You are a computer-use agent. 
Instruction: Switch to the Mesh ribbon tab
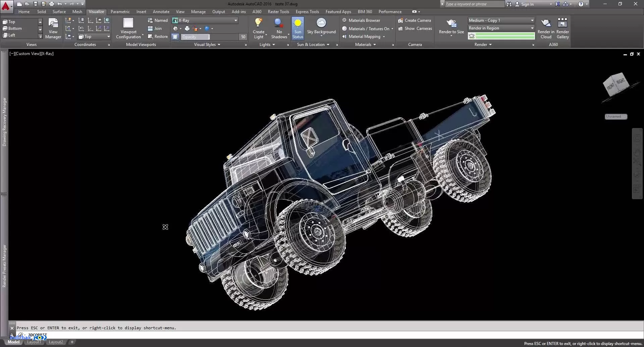77,11
